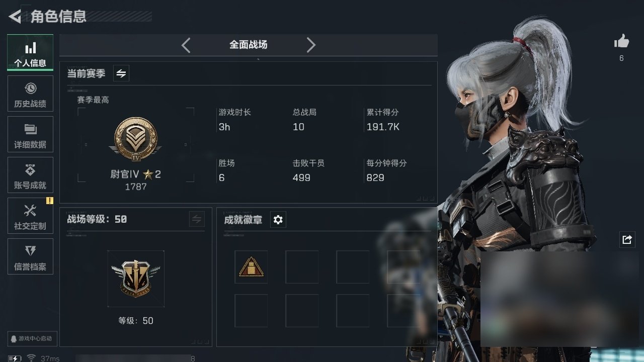Open the 全面战场 mode selector
Screen dimensions: 644x362
tap(249, 45)
